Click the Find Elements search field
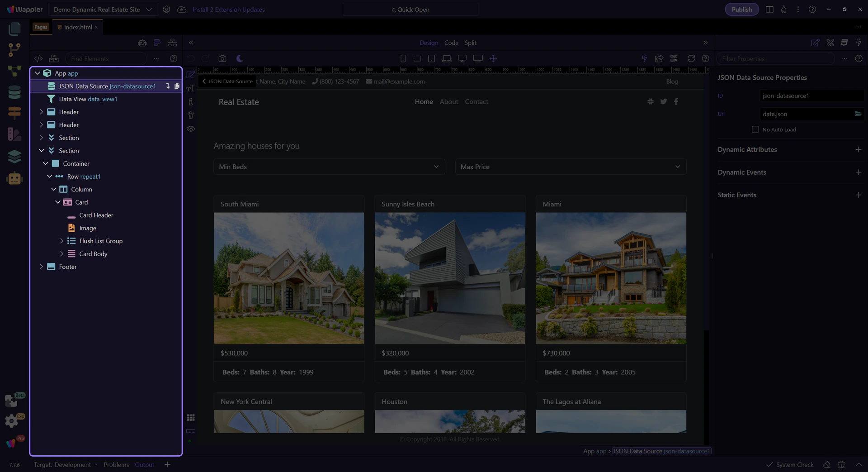The image size is (868, 472). (x=106, y=58)
